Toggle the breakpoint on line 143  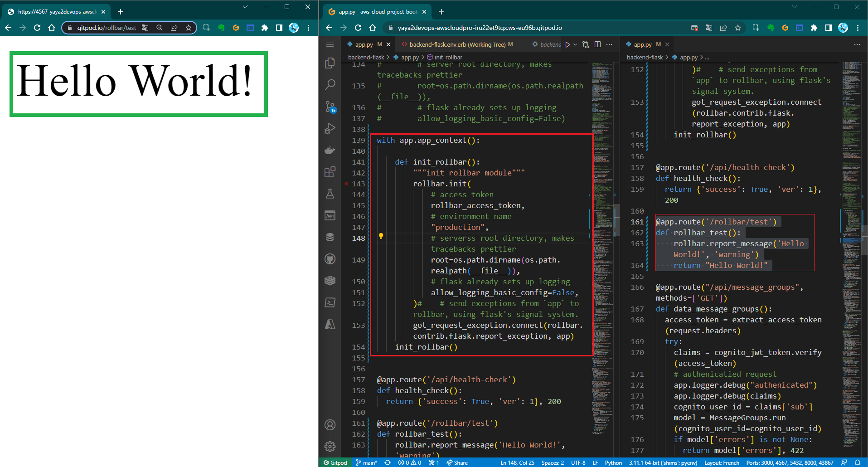346,184
